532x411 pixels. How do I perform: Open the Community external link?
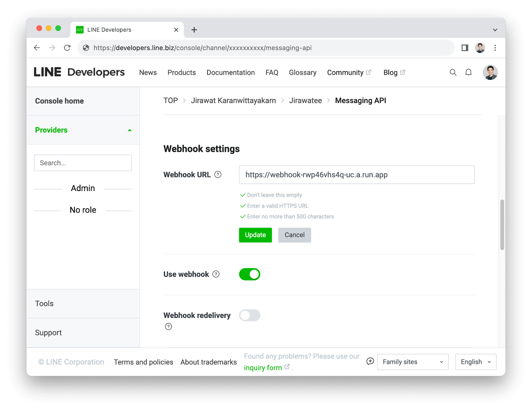pyautogui.click(x=349, y=73)
